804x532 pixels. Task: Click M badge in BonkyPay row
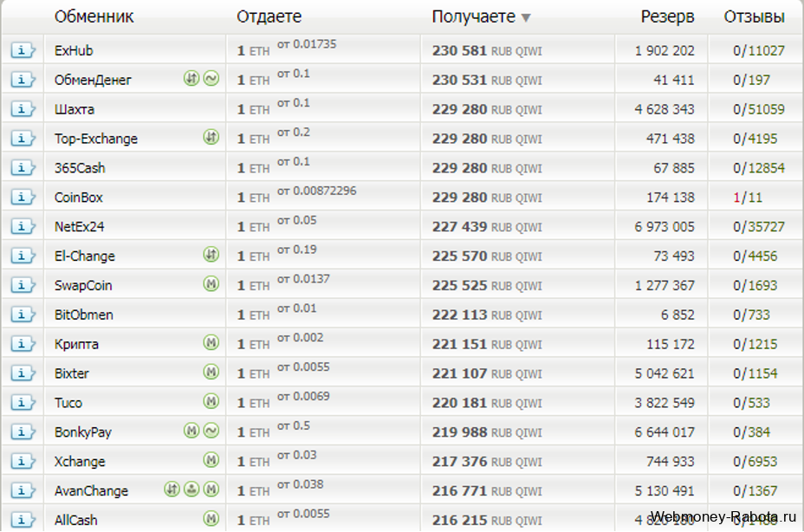click(191, 431)
